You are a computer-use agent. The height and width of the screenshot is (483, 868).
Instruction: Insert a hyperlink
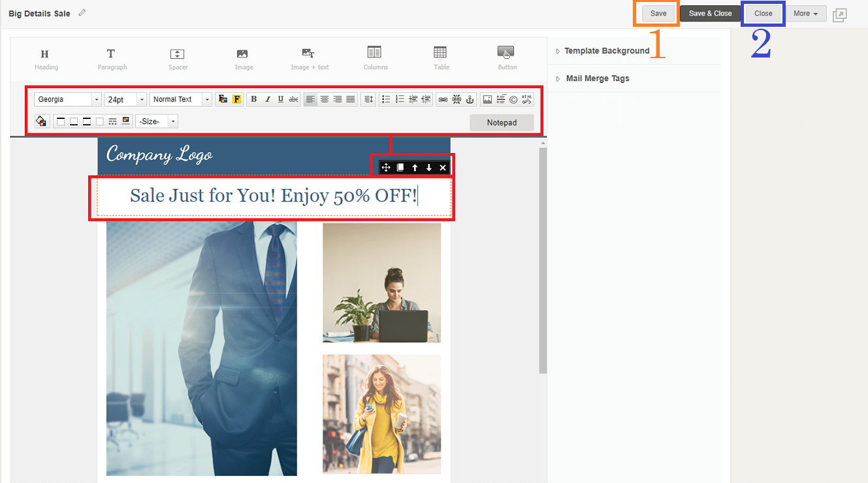(x=443, y=99)
